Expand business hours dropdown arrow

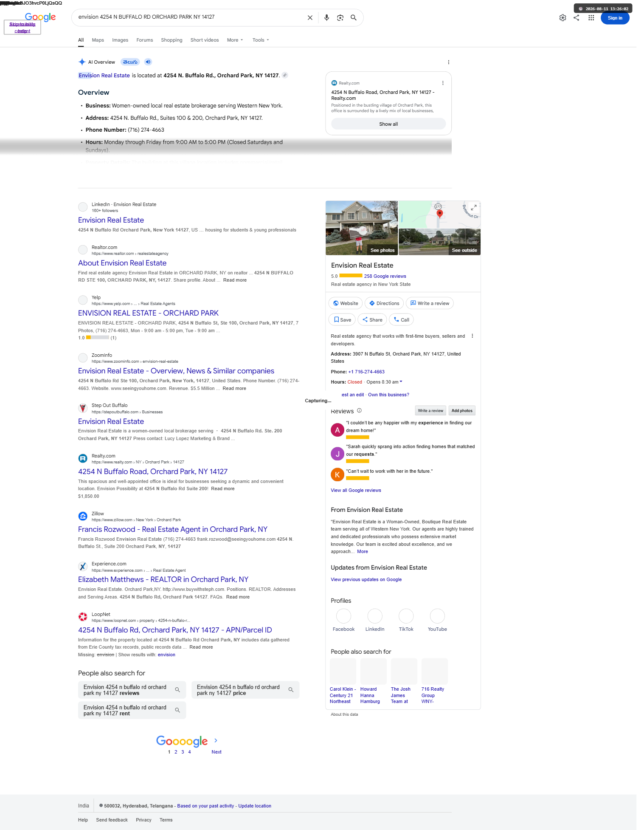click(x=401, y=382)
